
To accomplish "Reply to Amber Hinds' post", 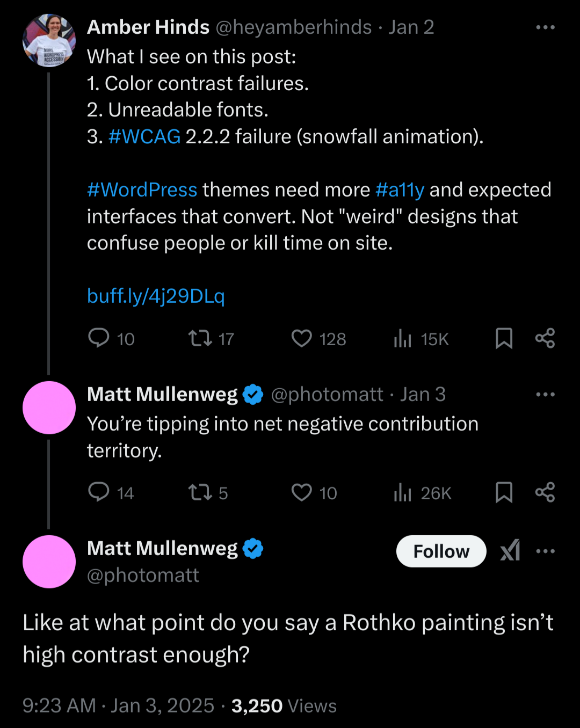I will tap(99, 338).
